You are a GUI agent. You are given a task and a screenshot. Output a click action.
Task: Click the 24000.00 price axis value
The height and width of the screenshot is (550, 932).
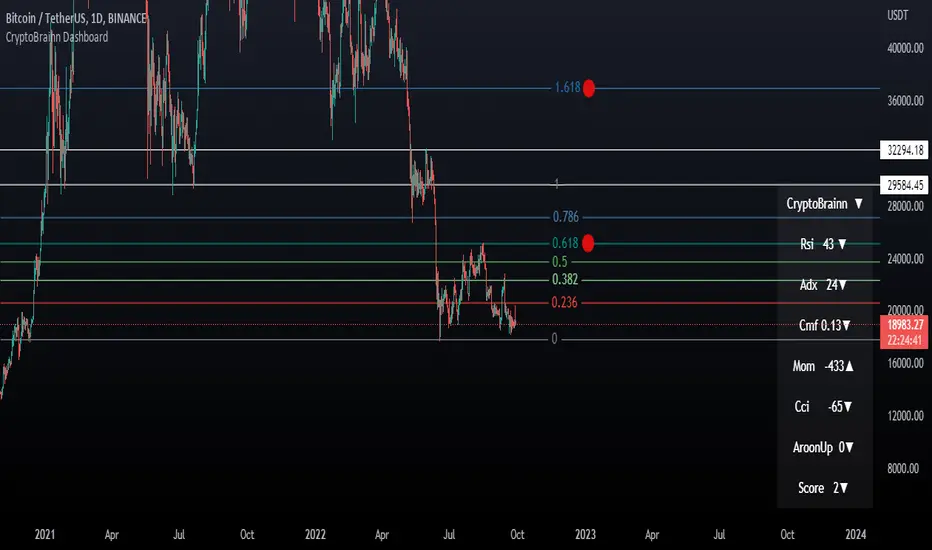tap(905, 259)
